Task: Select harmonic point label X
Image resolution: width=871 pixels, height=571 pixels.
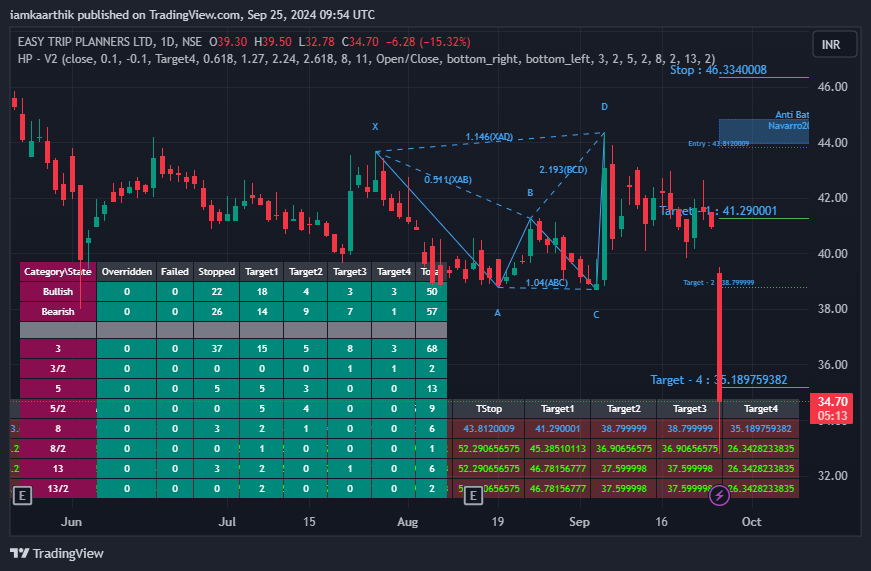Action: coord(375,127)
